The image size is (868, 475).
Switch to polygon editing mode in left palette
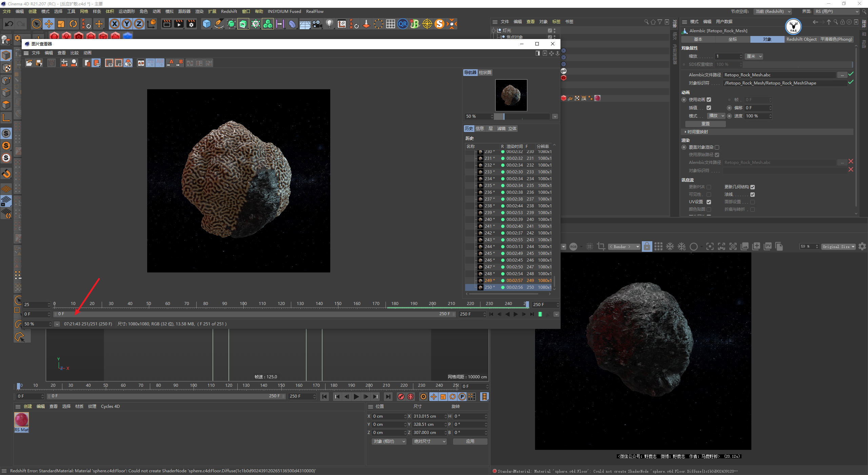coord(6,104)
